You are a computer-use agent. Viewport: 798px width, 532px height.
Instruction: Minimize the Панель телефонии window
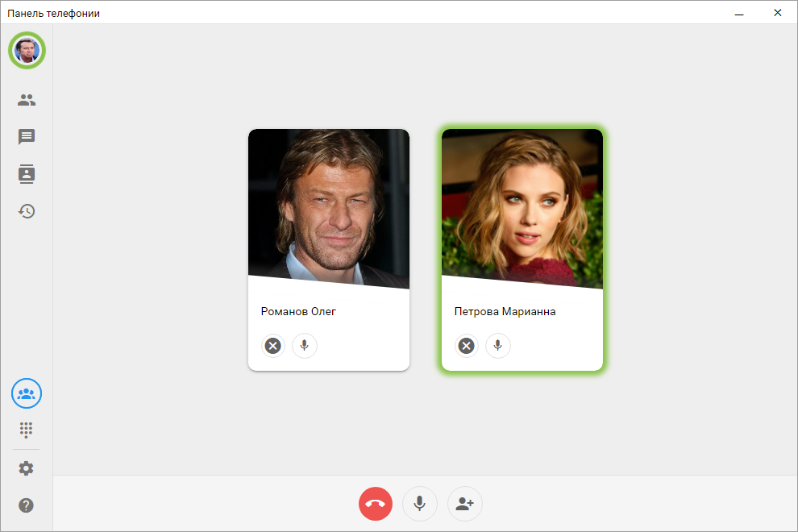click(x=739, y=13)
